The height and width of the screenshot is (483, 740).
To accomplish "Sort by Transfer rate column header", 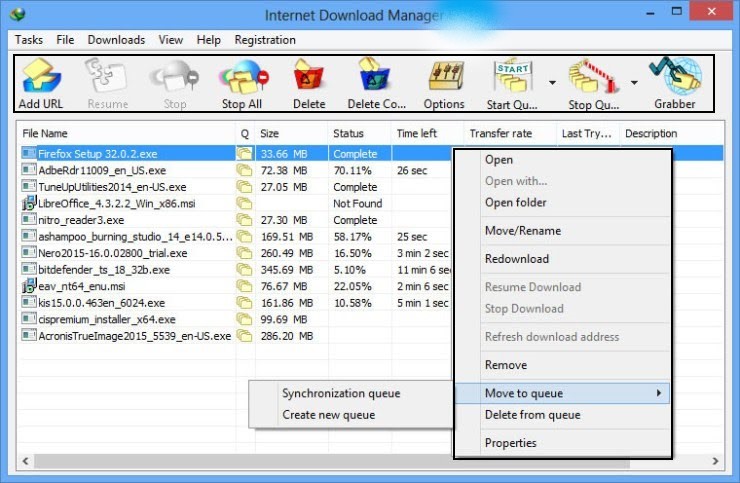I will point(510,134).
